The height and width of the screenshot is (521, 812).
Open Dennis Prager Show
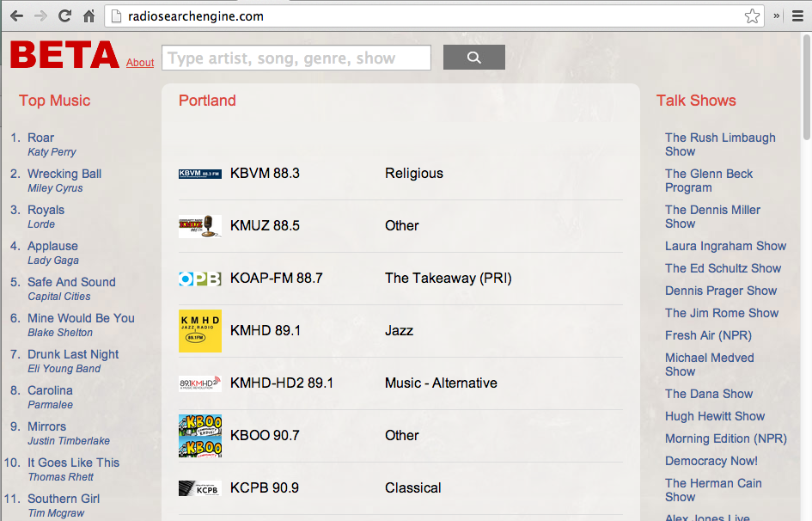click(721, 291)
